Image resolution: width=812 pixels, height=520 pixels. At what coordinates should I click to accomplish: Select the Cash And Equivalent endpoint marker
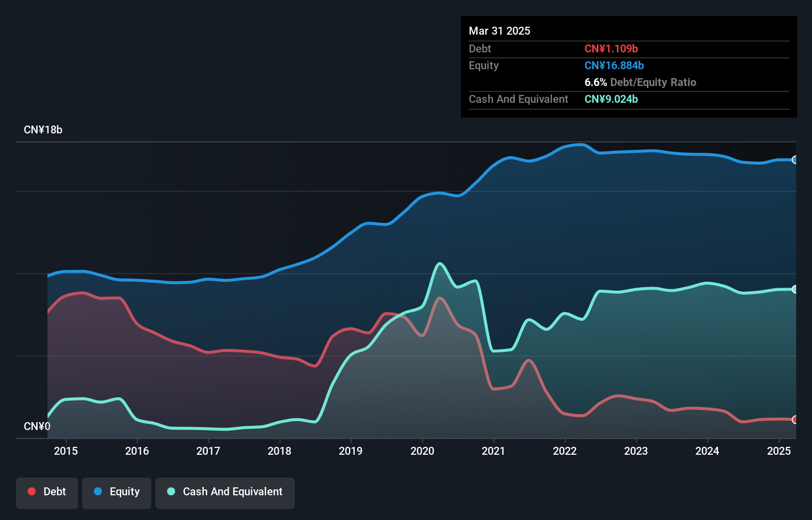tap(795, 289)
